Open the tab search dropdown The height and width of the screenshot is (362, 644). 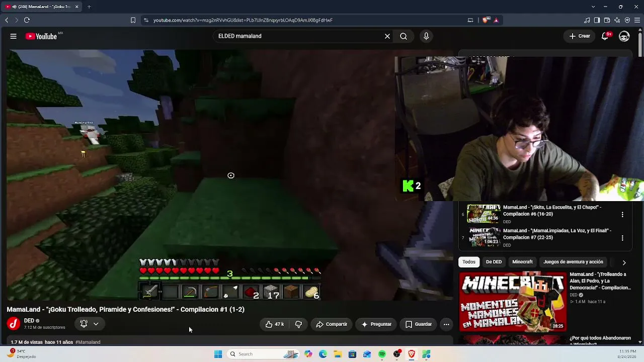[593, 7]
